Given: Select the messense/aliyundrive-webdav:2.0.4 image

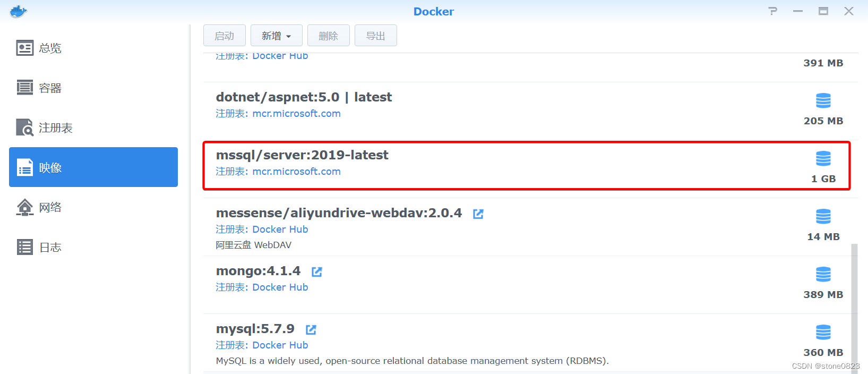Looking at the screenshot, I should pyautogui.click(x=339, y=213).
